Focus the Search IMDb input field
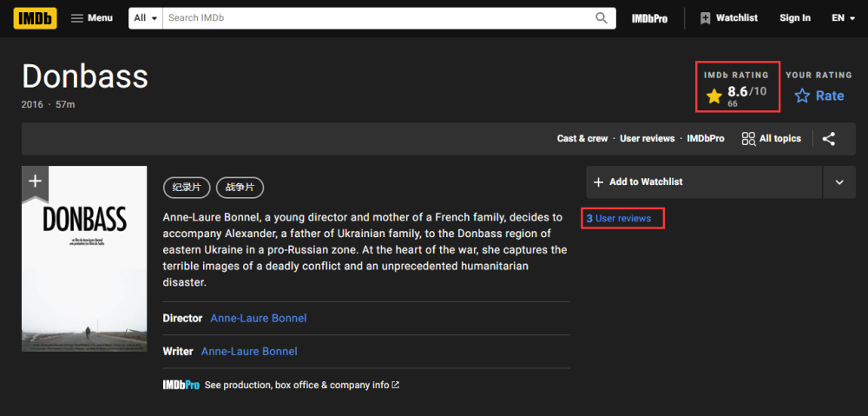Viewport: 868px width, 416px height. coord(377,17)
